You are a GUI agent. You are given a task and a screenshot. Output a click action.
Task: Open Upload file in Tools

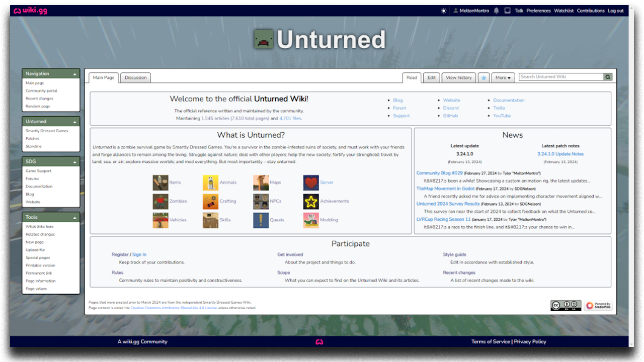pyautogui.click(x=35, y=250)
